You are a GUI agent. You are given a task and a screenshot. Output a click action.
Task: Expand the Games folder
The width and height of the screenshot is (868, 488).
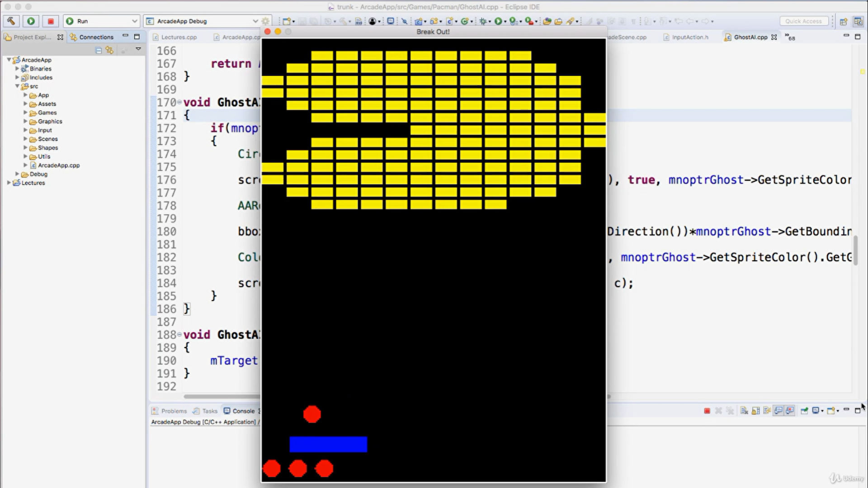[25, 113]
